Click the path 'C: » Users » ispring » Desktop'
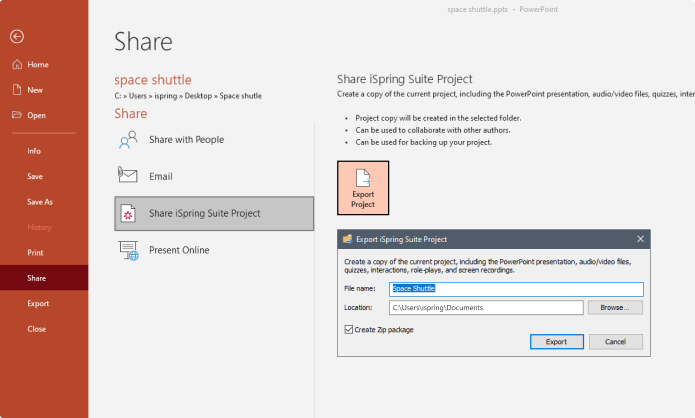695x418 pixels. (163, 96)
